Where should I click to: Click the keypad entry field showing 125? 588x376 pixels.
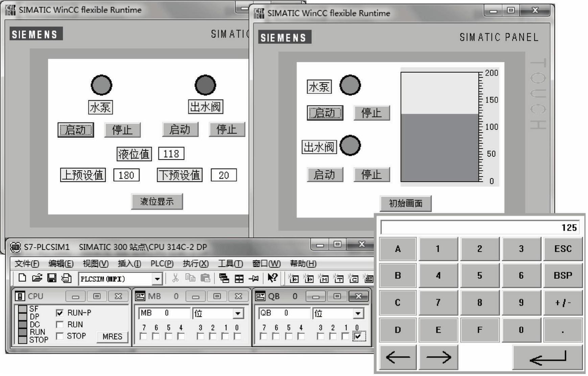pos(480,227)
